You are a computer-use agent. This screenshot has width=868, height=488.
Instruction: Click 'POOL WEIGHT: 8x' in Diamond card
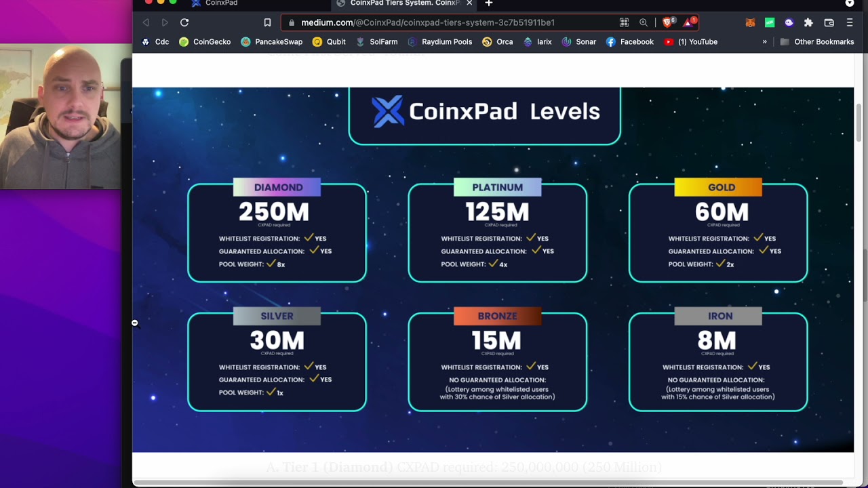tap(252, 264)
